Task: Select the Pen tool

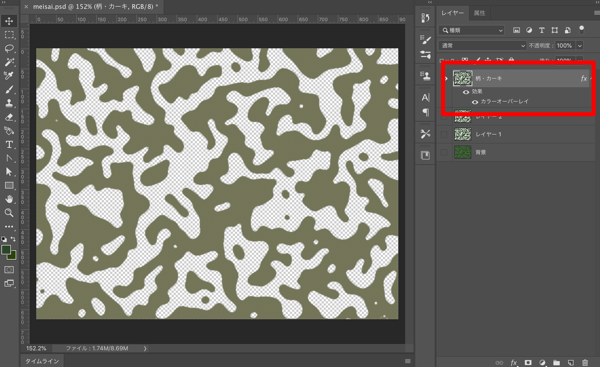Action: (9, 158)
